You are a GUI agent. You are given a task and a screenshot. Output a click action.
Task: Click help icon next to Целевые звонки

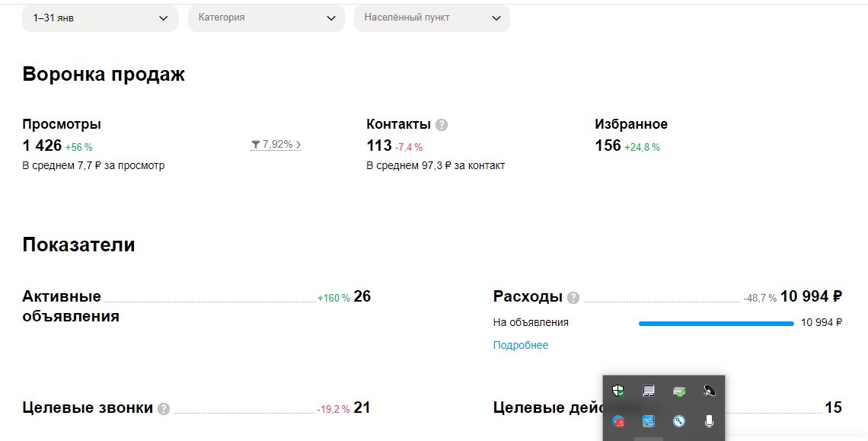(x=163, y=409)
